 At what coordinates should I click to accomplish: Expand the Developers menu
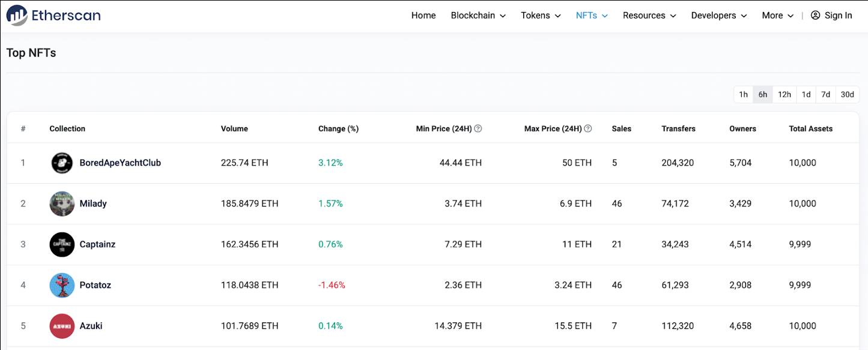[x=719, y=16]
